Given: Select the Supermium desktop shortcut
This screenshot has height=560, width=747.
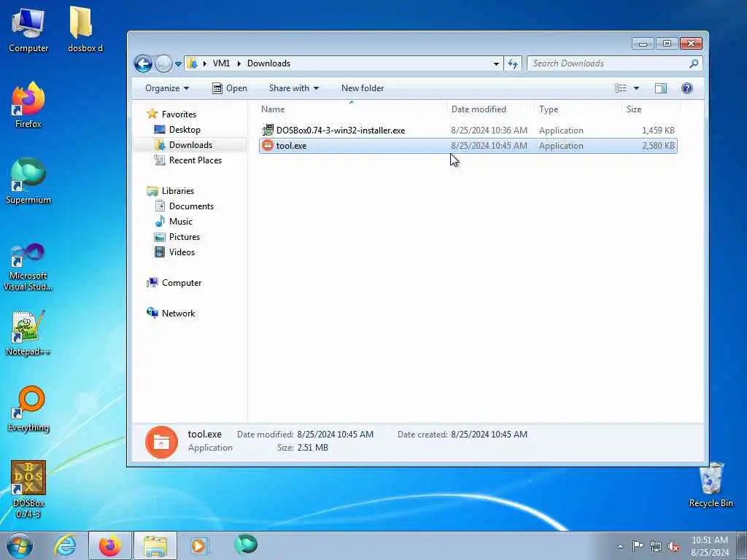Looking at the screenshot, I should pyautogui.click(x=28, y=181).
